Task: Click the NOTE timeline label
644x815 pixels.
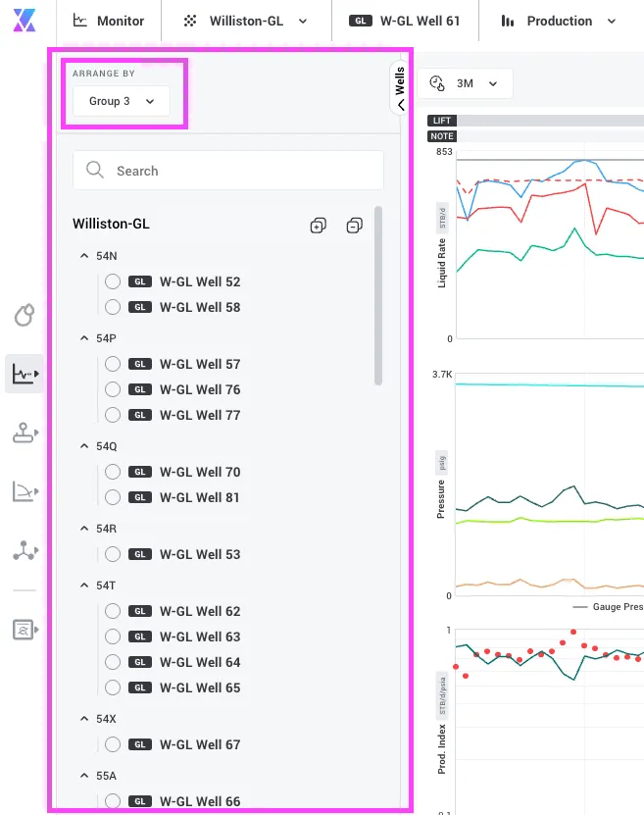Action: point(442,136)
